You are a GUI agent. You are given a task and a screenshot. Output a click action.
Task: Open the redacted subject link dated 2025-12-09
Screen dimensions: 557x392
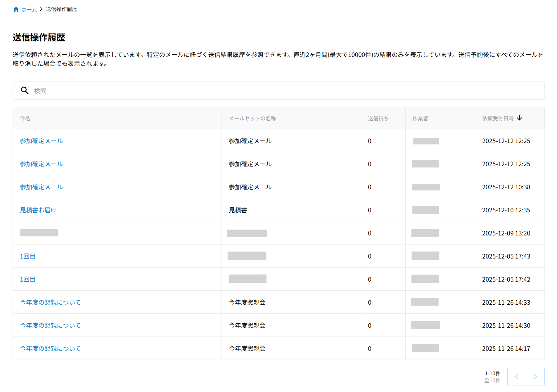click(39, 233)
